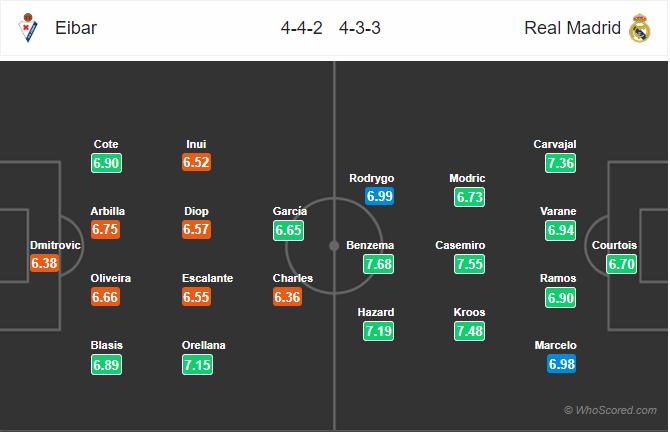Click the Eibar club crest icon
The height and width of the screenshot is (432, 670).
pyautogui.click(x=28, y=28)
